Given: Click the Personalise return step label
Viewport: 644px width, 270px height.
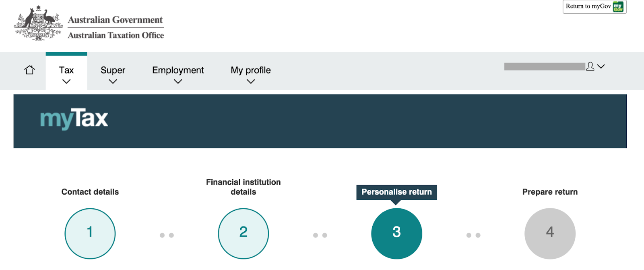Looking at the screenshot, I should point(396,192).
